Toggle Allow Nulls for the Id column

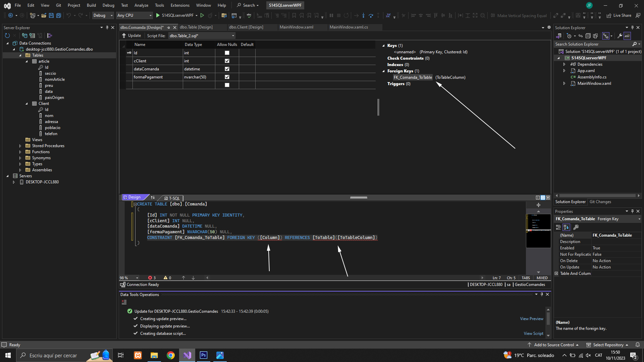[227, 53]
